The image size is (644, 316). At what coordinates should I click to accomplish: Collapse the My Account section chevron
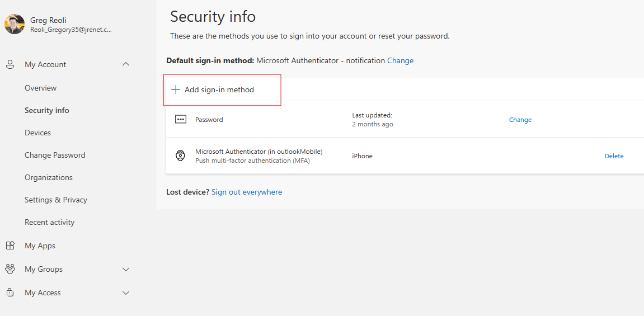click(126, 64)
